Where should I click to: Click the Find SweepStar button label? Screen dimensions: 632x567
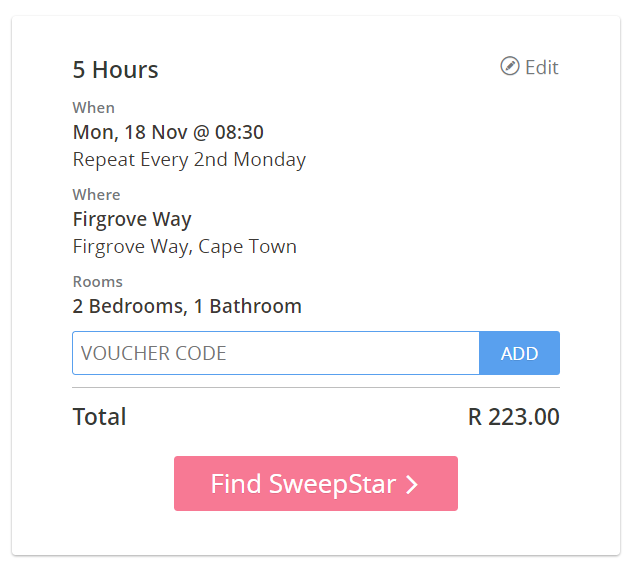304,484
